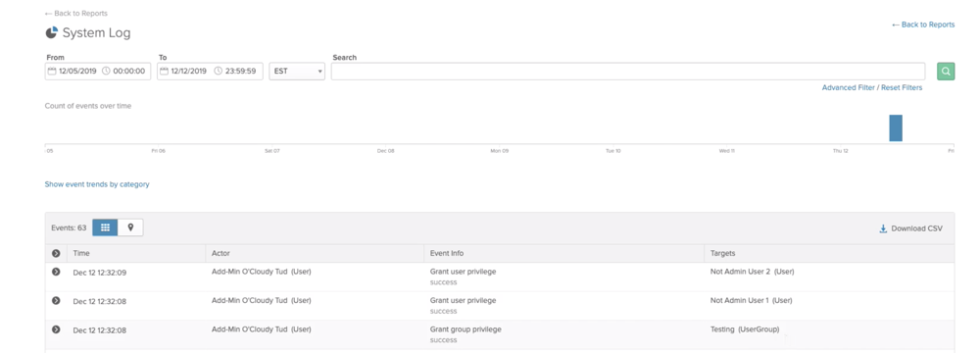Viewport: 980px width, 353px height.
Task: Click the To time clock icon
Action: coord(218,72)
